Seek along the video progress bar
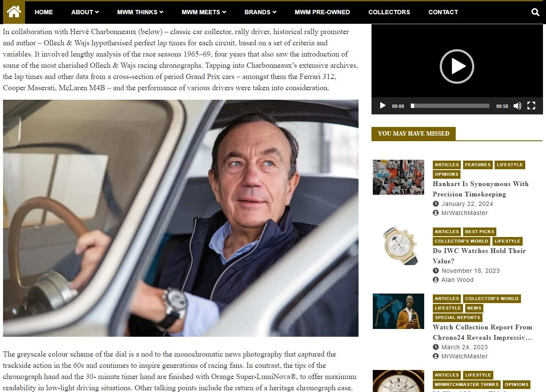Viewport: 546px width, 392px height. 450,106
